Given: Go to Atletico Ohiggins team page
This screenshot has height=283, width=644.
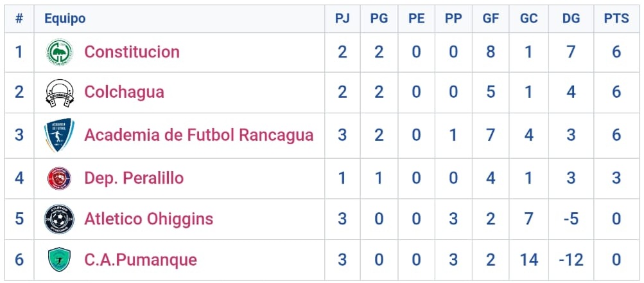Looking at the screenshot, I should [148, 219].
